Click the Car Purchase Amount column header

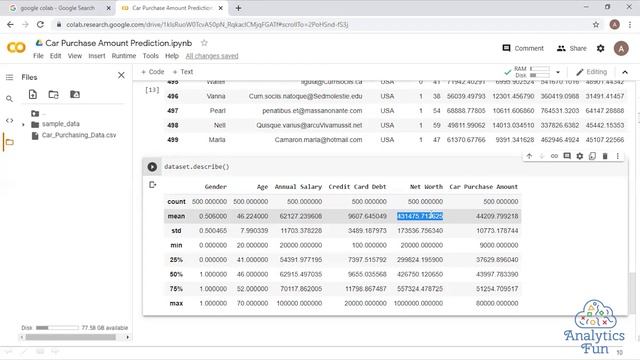pyautogui.click(x=483, y=187)
